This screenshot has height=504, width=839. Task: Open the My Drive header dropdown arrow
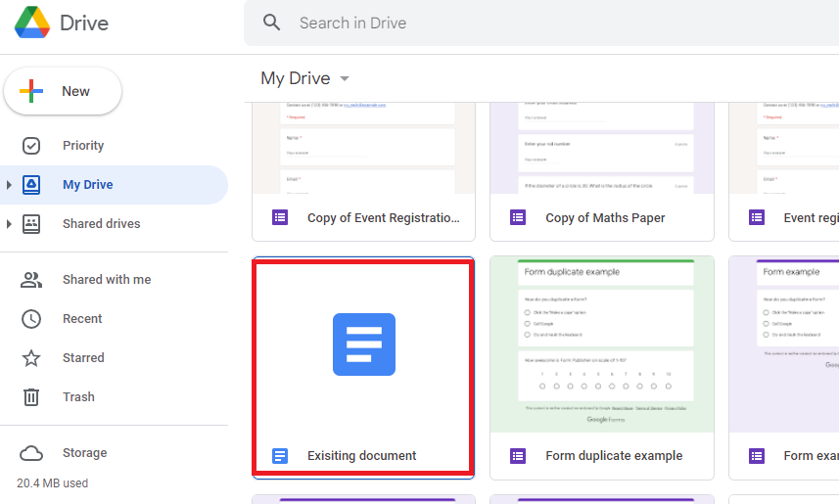pos(345,78)
